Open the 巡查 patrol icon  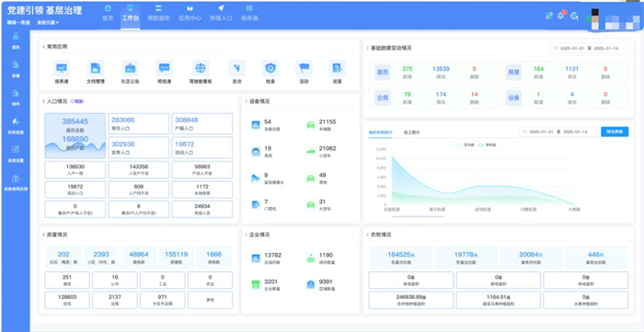(x=338, y=68)
